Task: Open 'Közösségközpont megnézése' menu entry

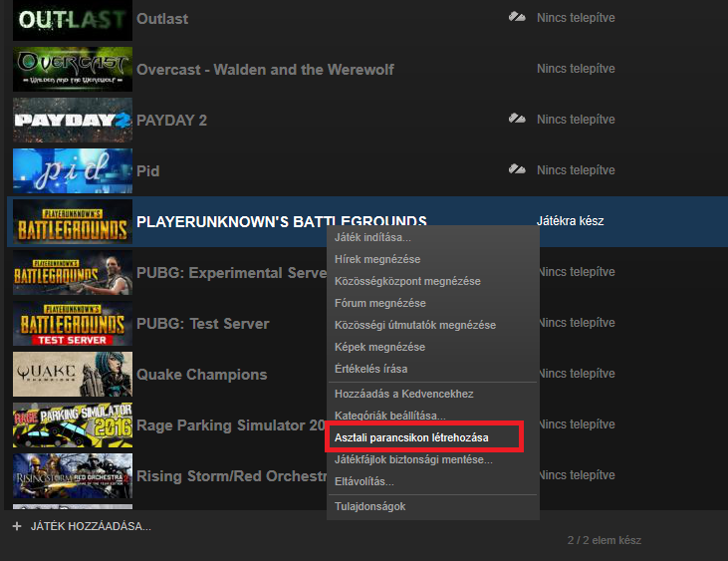Action: pos(407,281)
